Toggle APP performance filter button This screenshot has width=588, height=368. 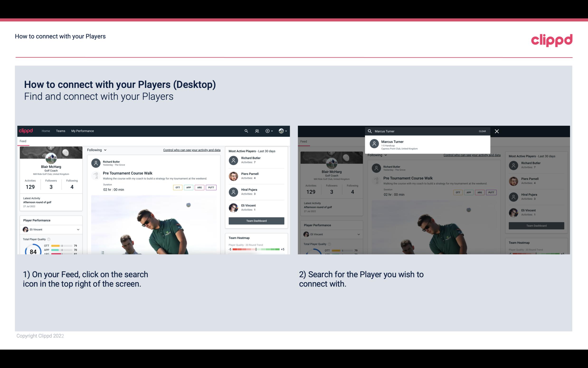[x=188, y=187]
